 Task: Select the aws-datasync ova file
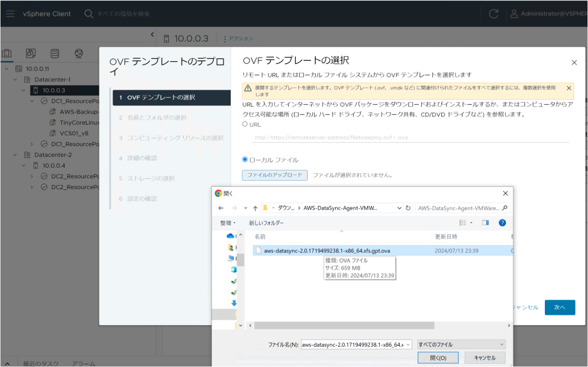click(383, 251)
